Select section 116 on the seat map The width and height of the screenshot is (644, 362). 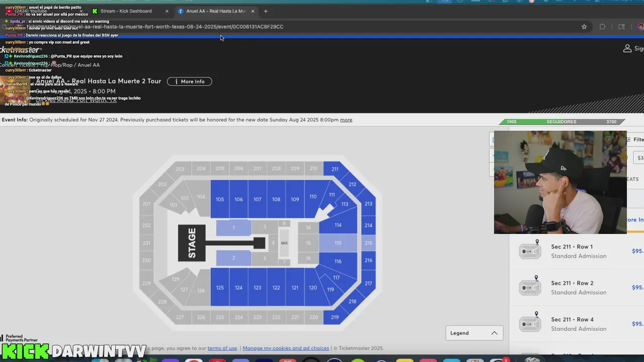[x=338, y=261]
